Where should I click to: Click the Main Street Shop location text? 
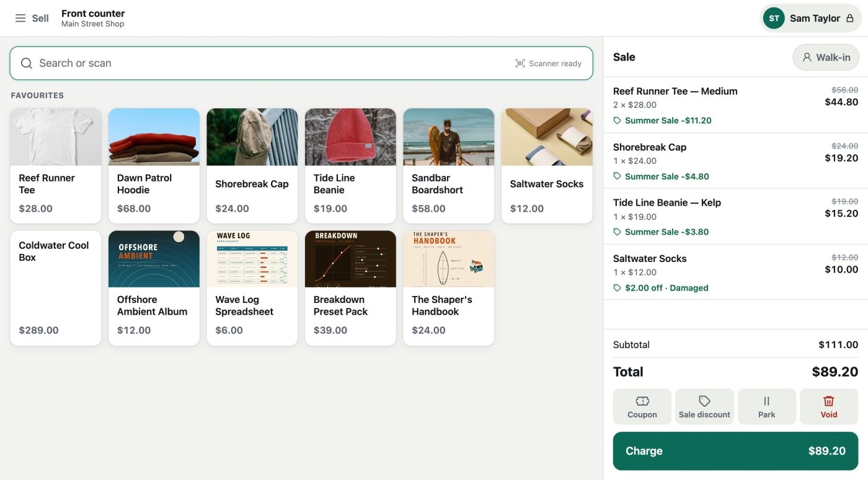[x=93, y=24]
